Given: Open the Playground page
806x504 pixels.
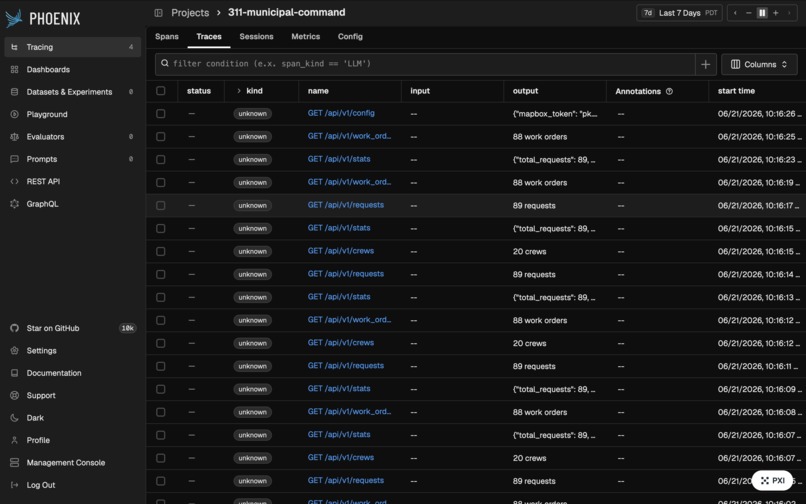Looking at the screenshot, I should tap(72, 114).
